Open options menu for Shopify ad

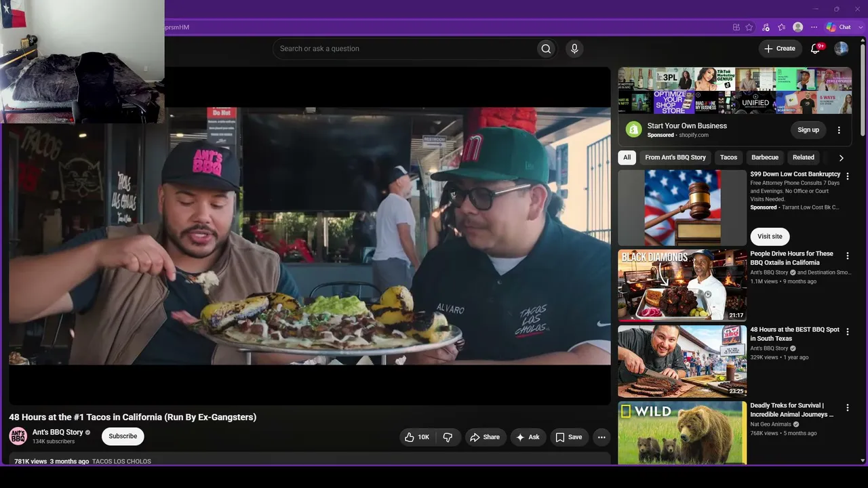839,130
